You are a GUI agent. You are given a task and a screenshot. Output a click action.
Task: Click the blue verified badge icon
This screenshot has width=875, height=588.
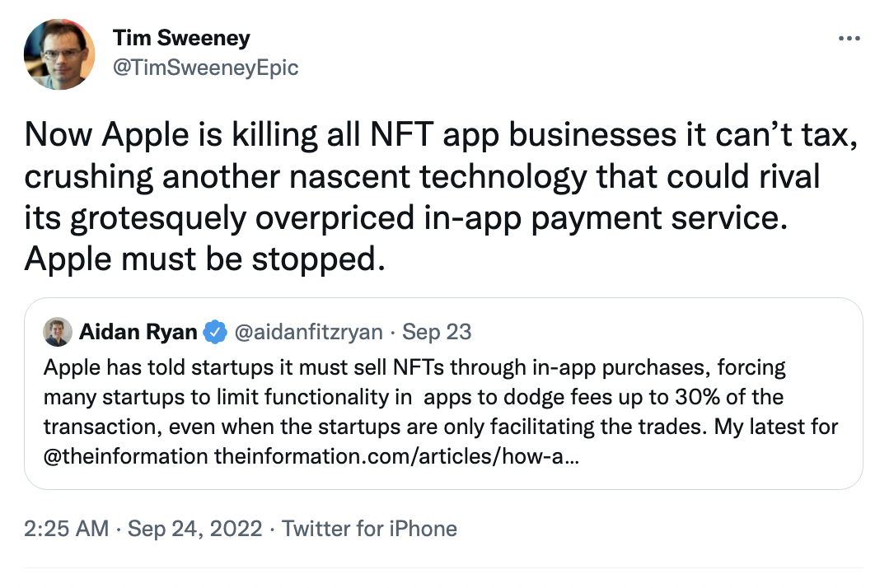(x=215, y=332)
